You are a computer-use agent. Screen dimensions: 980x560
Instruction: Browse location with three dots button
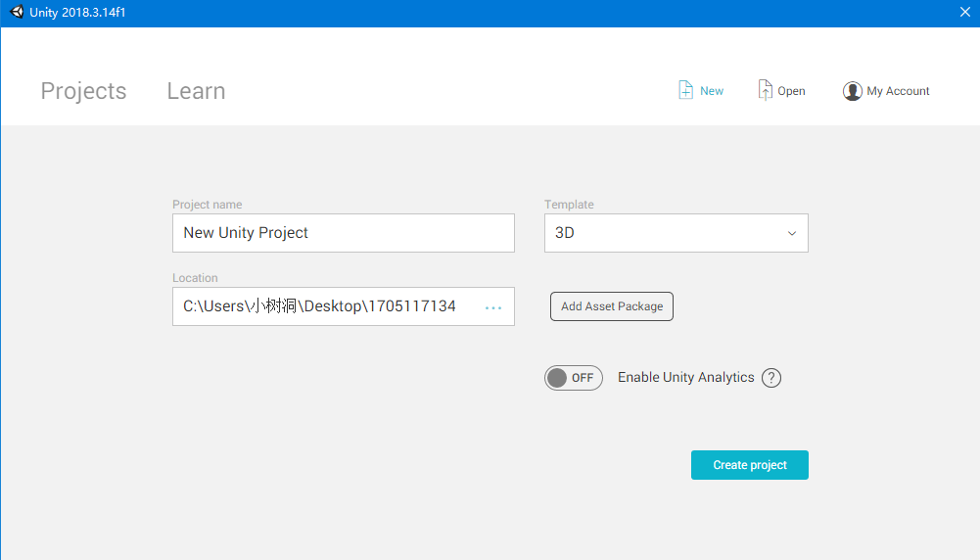point(493,307)
